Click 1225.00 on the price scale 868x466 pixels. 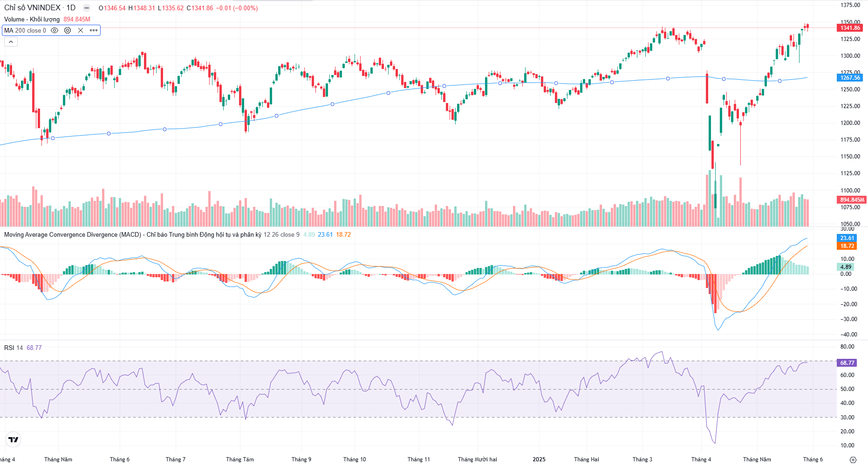850,106
